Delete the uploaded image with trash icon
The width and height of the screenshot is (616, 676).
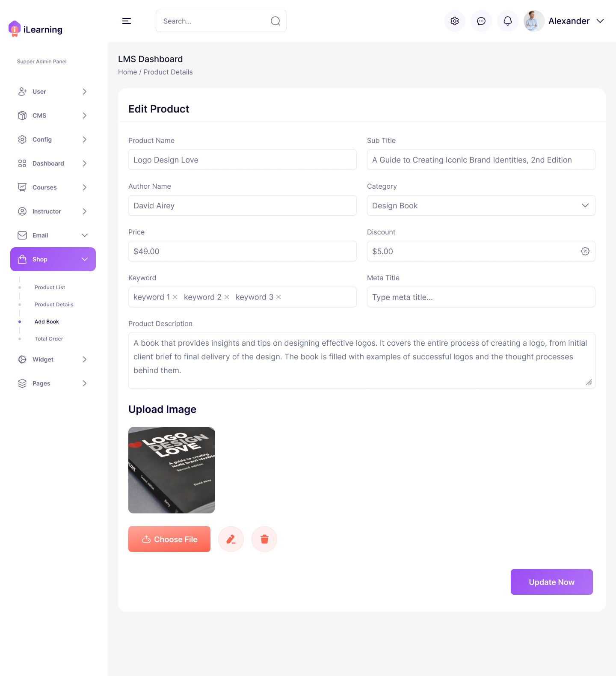(264, 539)
